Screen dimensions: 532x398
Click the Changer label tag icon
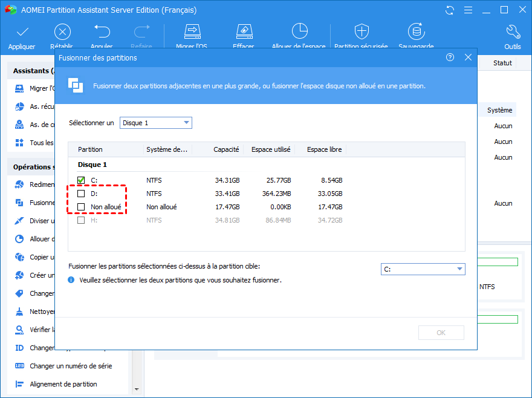19,293
